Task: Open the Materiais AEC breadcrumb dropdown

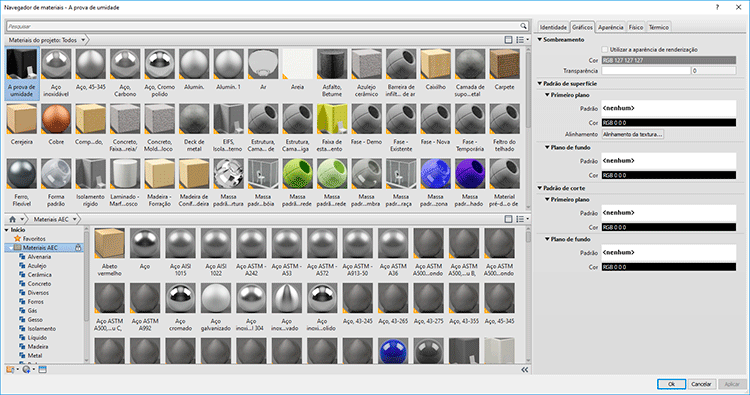Action: (74, 219)
